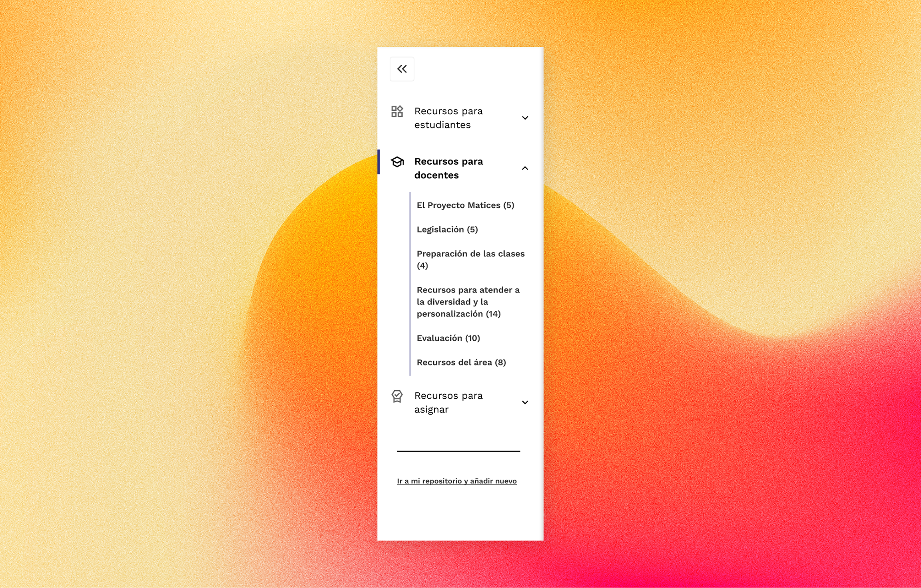Collapse the Recursos para docentes section
This screenshot has height=588, width=921.
(x=525, y=168)
